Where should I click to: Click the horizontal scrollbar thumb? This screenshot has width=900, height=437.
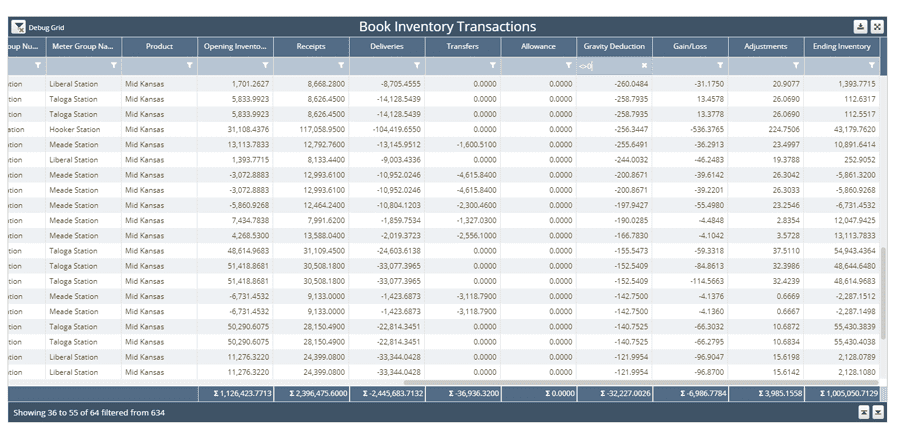click(x=641, y=382)
